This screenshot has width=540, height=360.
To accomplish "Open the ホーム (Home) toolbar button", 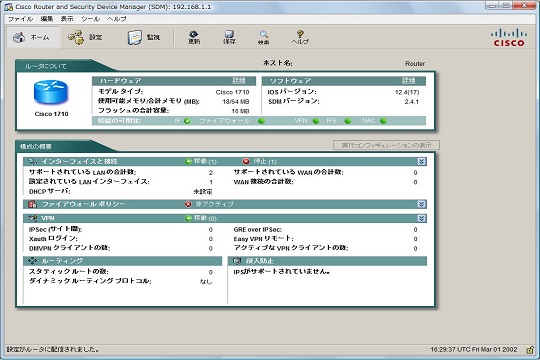I will tap(33, 37).
